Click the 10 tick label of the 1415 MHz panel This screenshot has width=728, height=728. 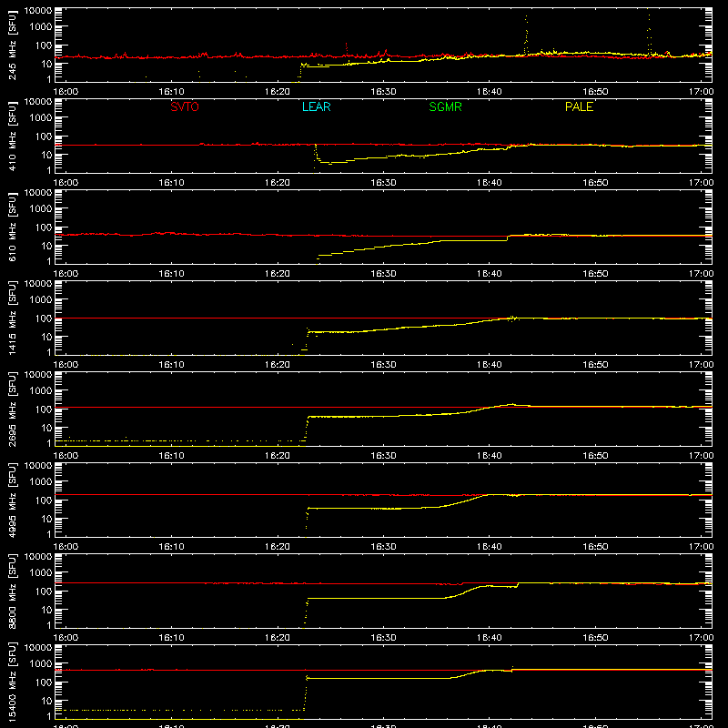tap(47, 337)
